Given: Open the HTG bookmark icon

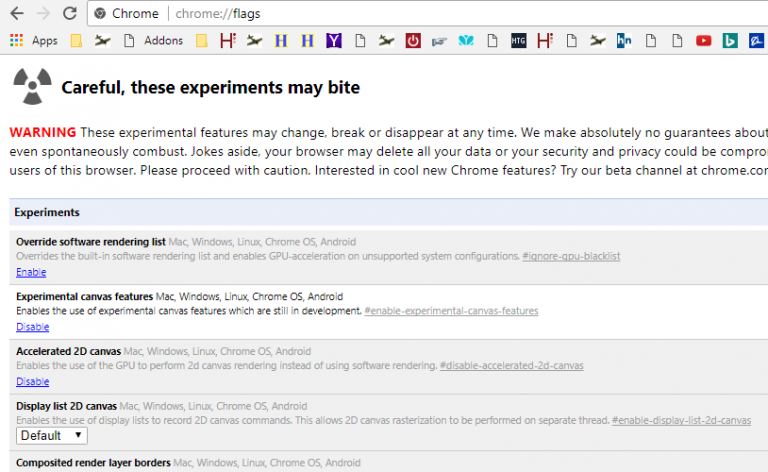Looking at the screenshot, I should [518, 41].
